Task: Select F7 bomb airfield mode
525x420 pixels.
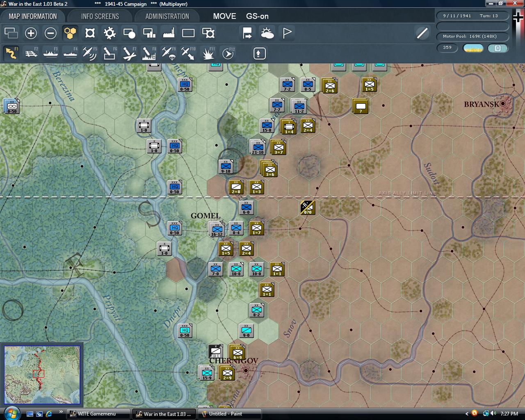Action: click(x=129, y=53)
